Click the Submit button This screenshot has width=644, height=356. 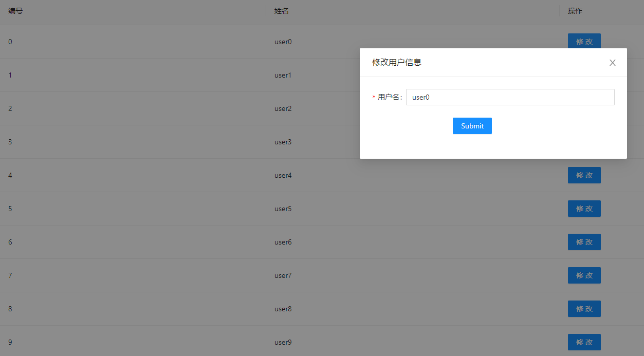(472, 125)
